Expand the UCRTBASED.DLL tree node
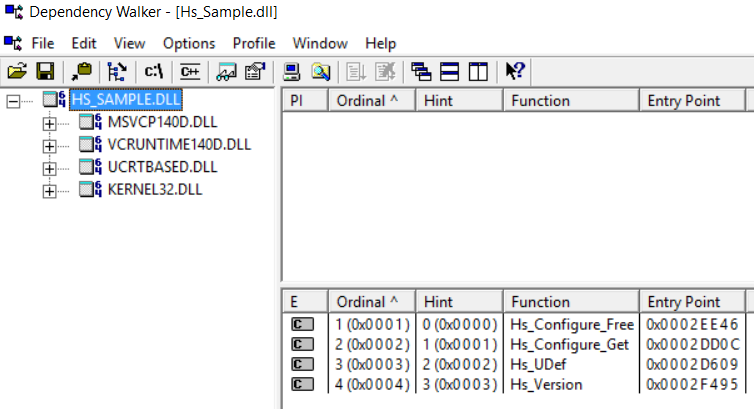754x409 pixels. (49, 169)
